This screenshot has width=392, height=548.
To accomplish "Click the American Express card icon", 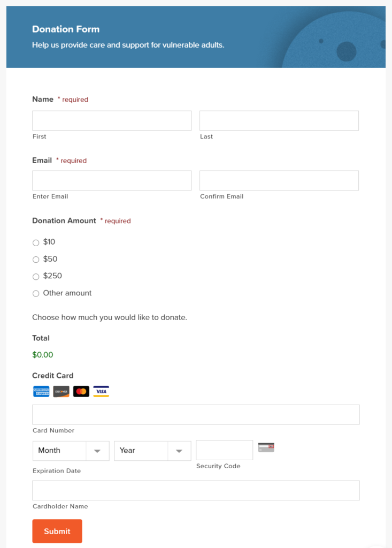I will (41, 391).
